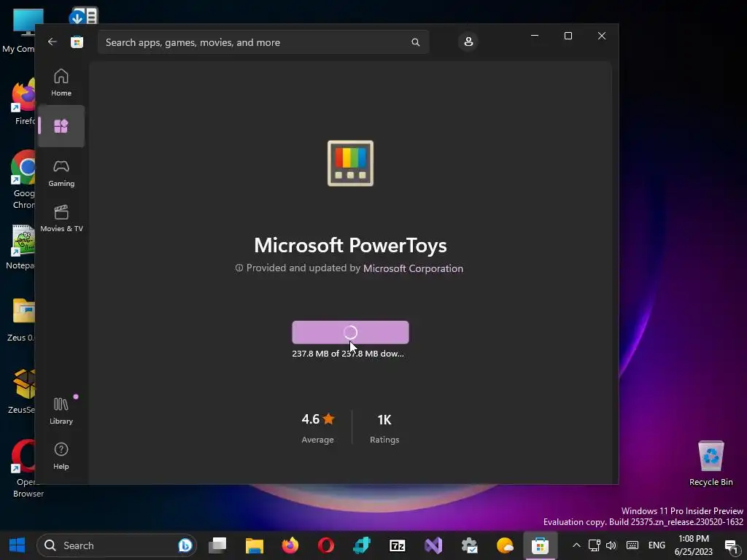
Task: Click the Microsoft PowerToys app icon
Action: tap(351, 163)
